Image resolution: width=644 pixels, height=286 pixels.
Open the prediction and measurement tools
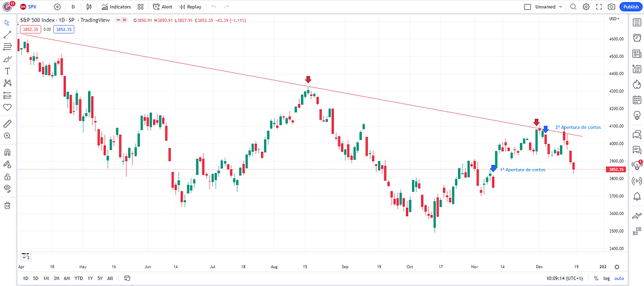(x=7, y=95)
